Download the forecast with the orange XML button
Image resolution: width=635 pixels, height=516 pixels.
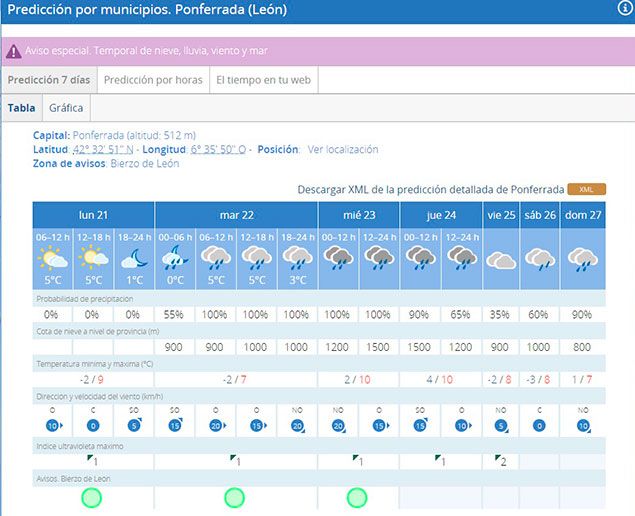point(586,189)
